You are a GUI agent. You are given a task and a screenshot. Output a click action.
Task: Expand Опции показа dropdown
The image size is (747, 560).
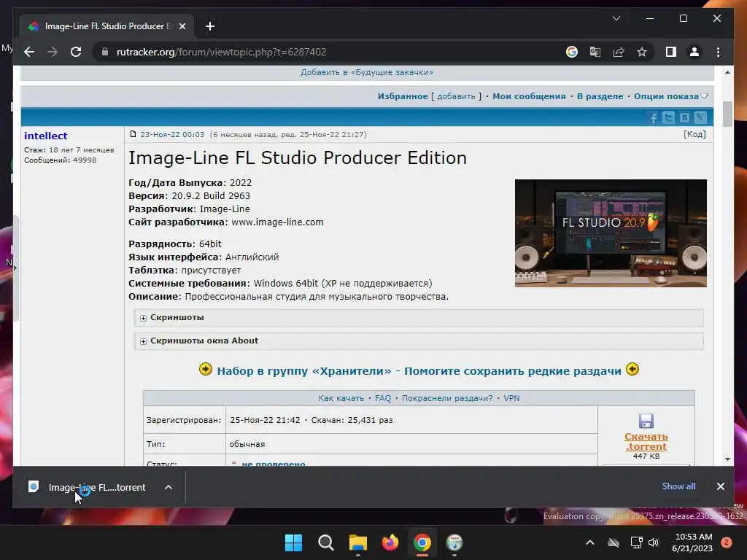click(671, 96)
